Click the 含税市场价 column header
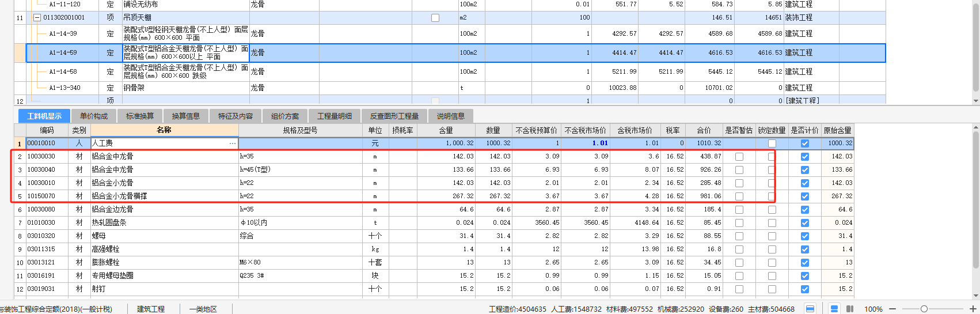 (x=635, y=130)
